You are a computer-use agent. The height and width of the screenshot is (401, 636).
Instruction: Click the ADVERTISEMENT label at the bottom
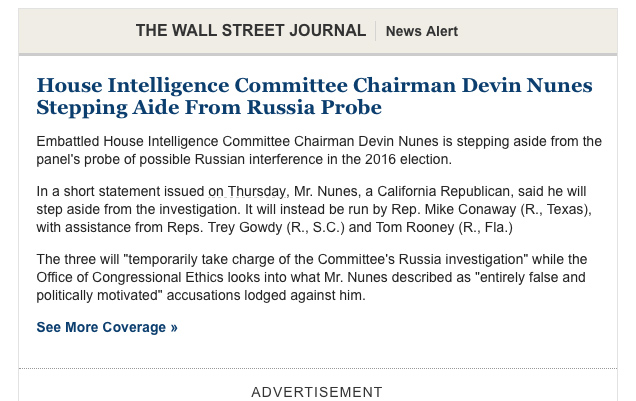[317, 392]
